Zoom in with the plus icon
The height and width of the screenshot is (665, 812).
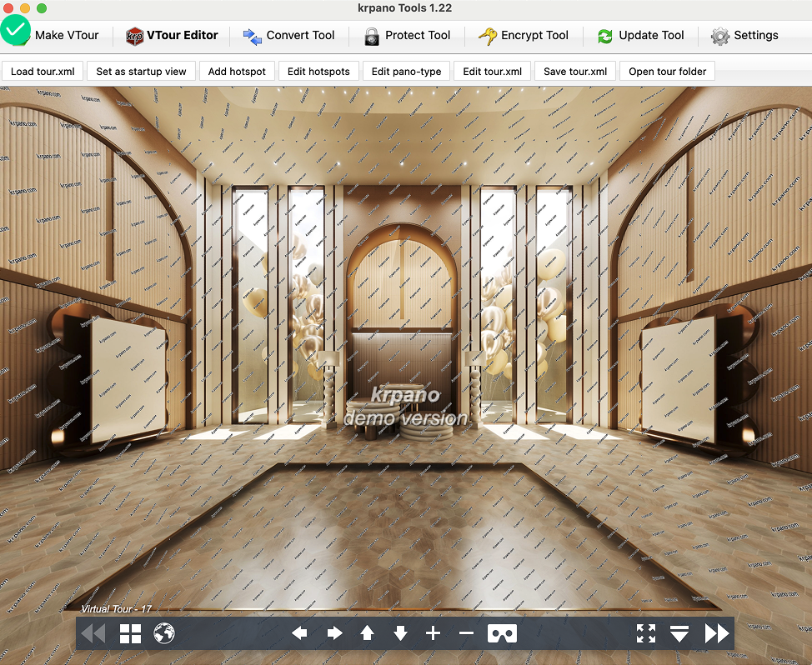433,632
